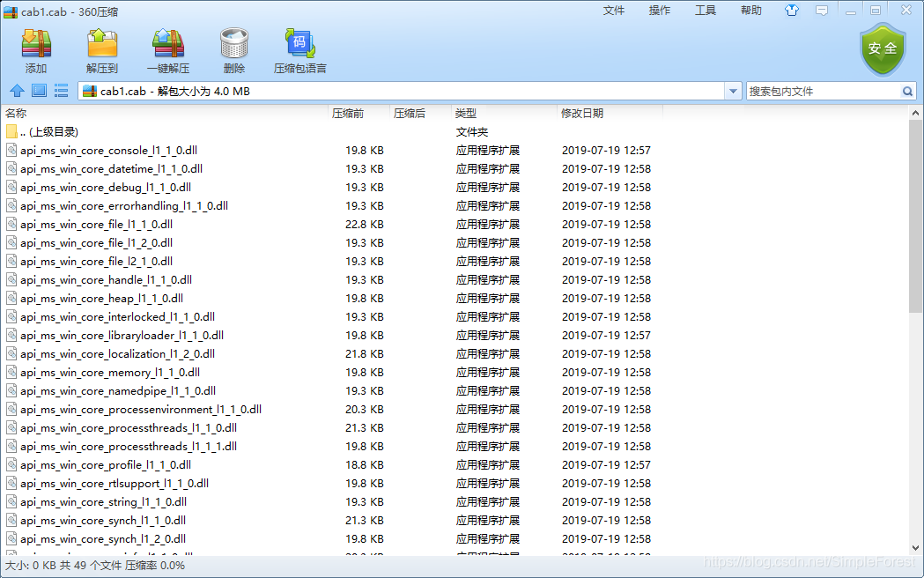Image resolution: width=924 pixels, height=578 pixels.
Task: Click the vertical scrollbar up arrow
Action: (x=915, y=113)
